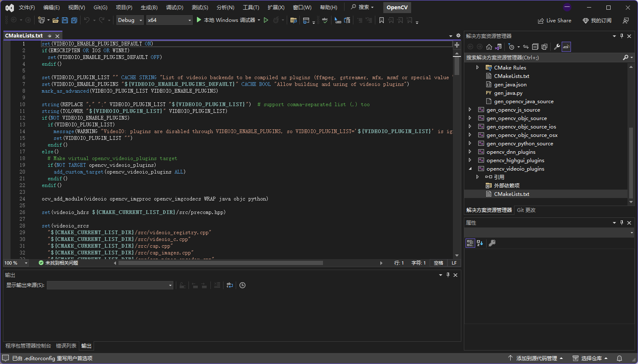Expand the CMake Rules folder
Screen dimensions: 638x364
point(477,67)
